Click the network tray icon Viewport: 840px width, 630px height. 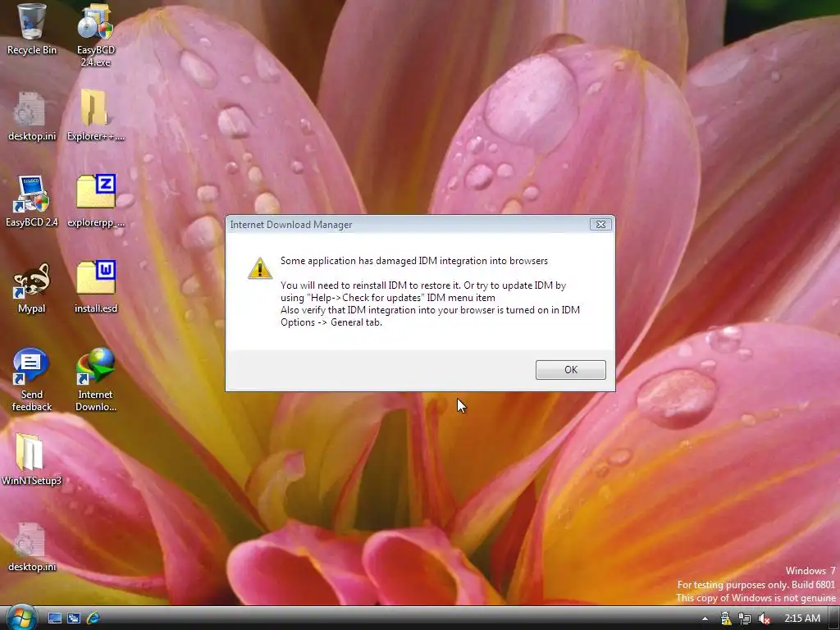(745, 619)
